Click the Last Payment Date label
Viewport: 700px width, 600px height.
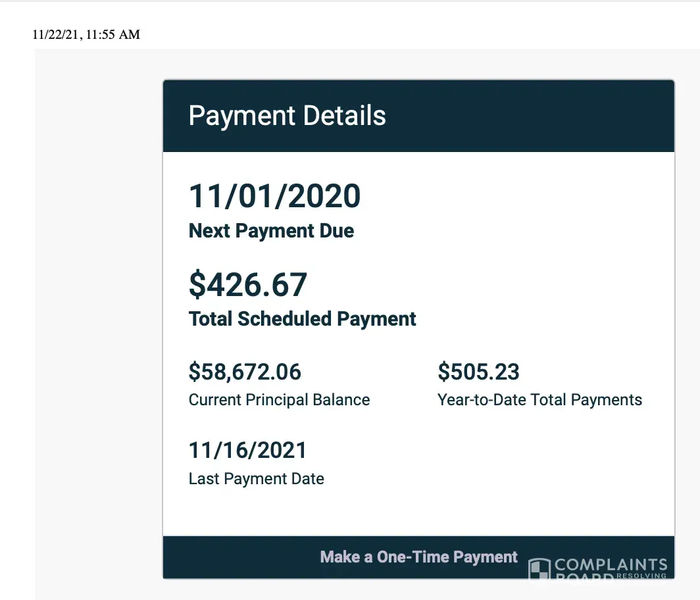point(256,479)
